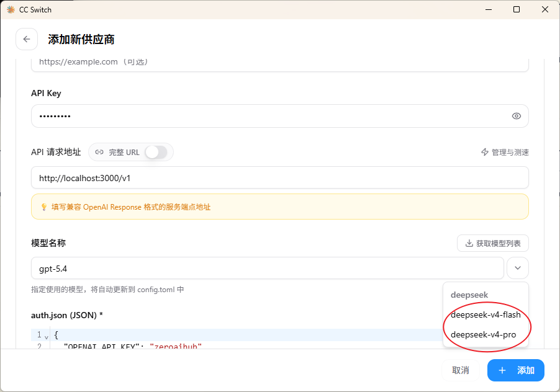Expand the model name dropdown chevron
This screenshot has height=392, width=560.
(518, 268)
